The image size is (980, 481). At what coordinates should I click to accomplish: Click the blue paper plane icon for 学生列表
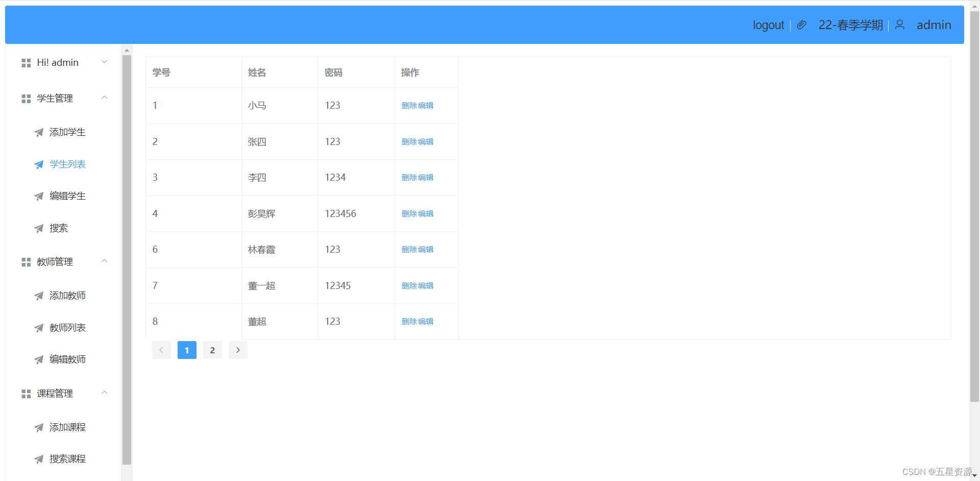pyautogui.click(x=39, y=164)
